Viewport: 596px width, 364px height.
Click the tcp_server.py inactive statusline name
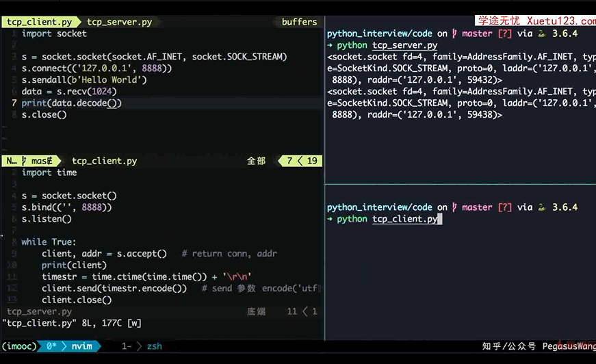(x=39, y=311)
